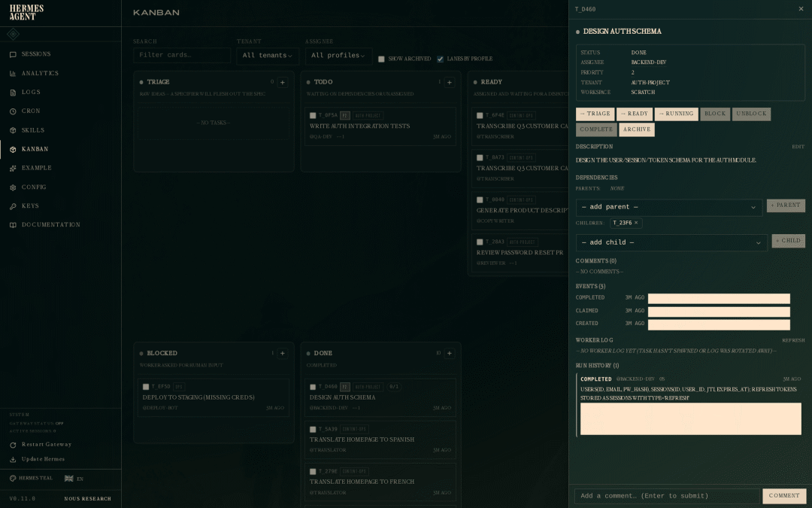This screenshot has width=812, height=508.
Task: Click the EN language flag icon
Action: [x=69, y=479]
